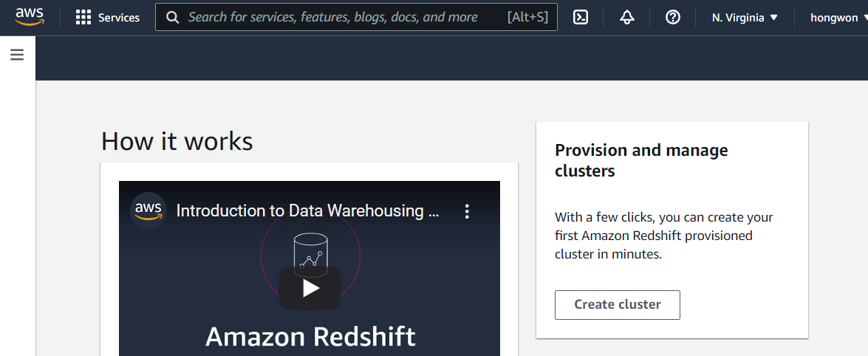This screenshot has width=868, height=356.
Task: Expand the N. Virginia region dropdown
Action: (745, 17)
